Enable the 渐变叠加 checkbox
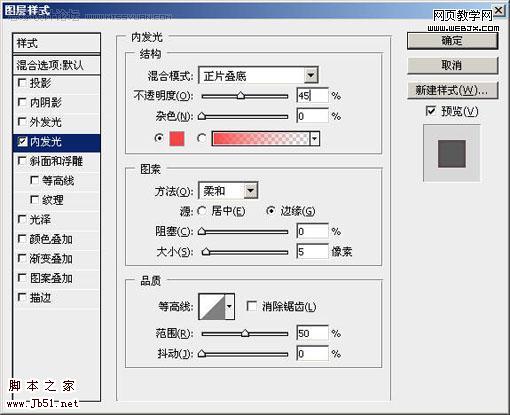The height and width of the screenshot is (415, 510). 22,258
